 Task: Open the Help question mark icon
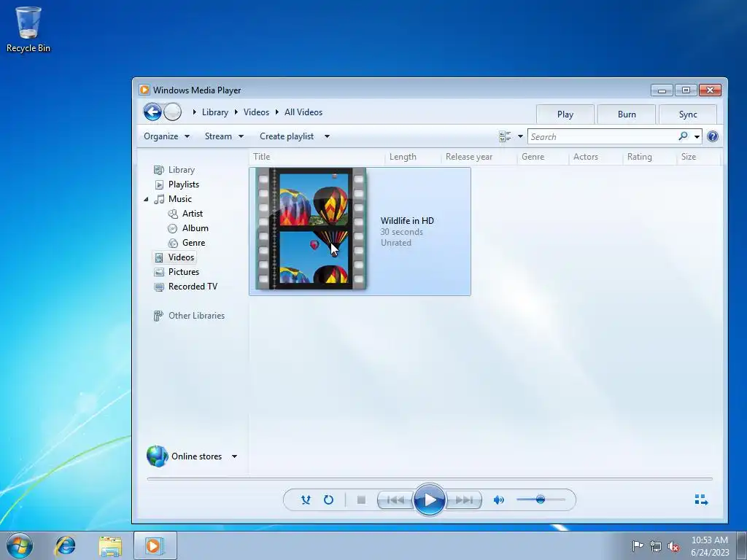tap(712, 136)
